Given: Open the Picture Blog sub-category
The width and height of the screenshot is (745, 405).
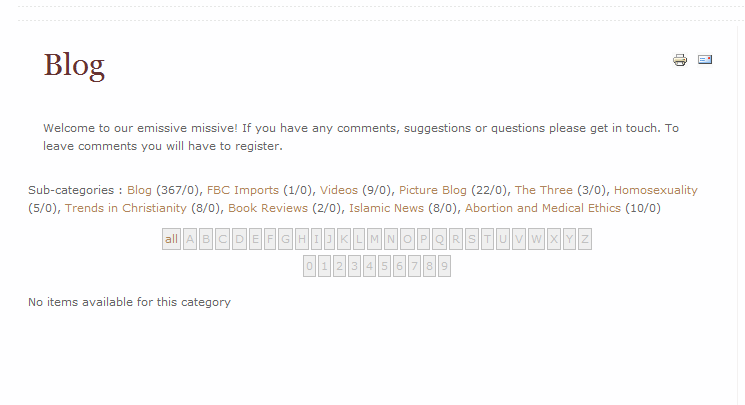Looking at the screenshot, I should pyautogui.click(x=433, y=190).
